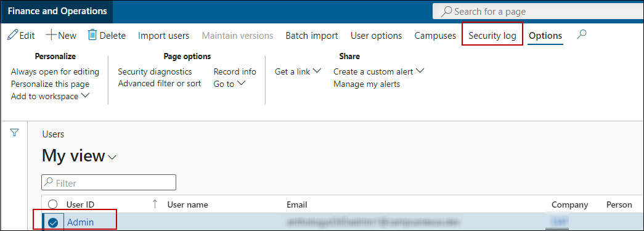644x231 pixels.
Task: Click the search icon in the page search box
Action: point(446,12)
